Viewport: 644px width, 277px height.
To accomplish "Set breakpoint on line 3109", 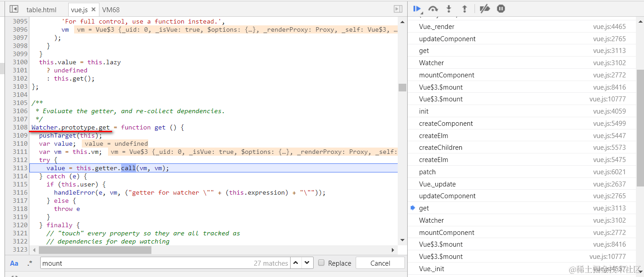I will click(20, 135).
